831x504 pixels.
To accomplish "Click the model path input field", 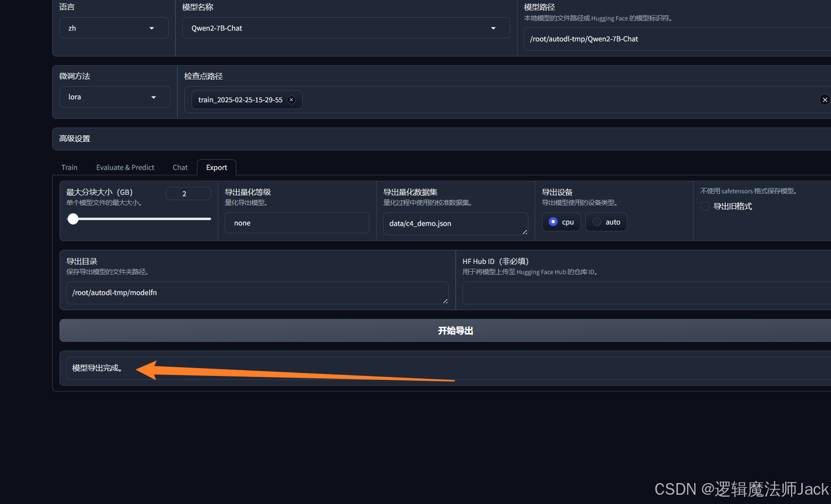I will coord(677,39).
